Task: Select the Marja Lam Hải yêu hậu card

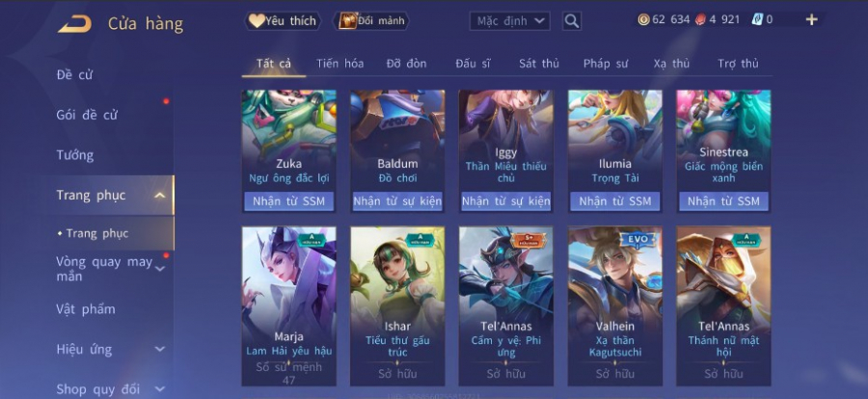Action: click(x=289, y=306)
